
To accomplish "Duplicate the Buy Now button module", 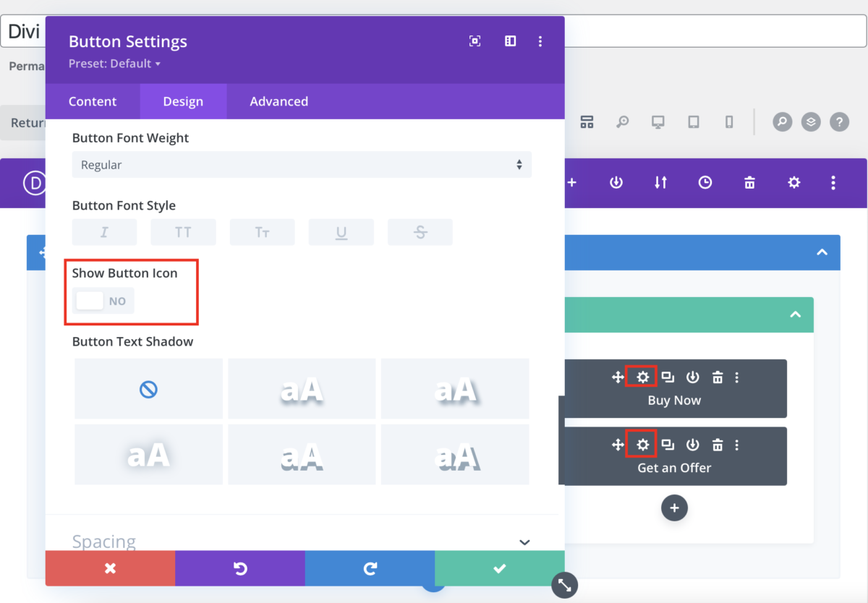I will [667, 377].
